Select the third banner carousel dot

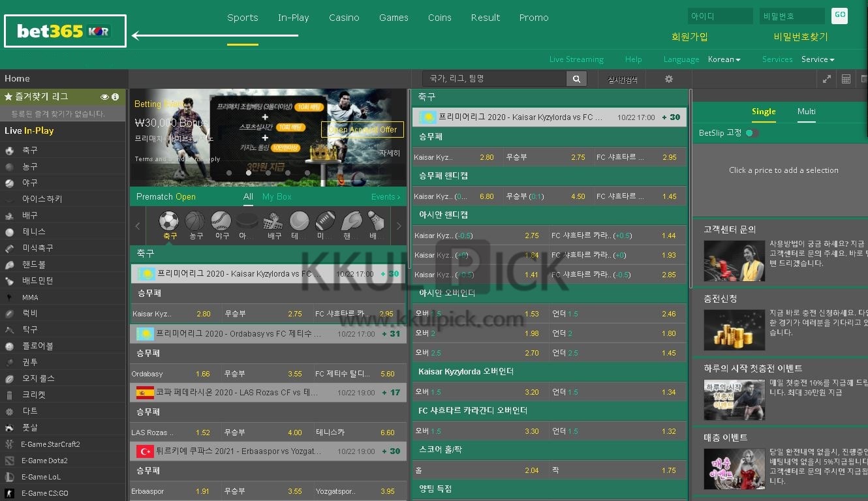[268, 173]
